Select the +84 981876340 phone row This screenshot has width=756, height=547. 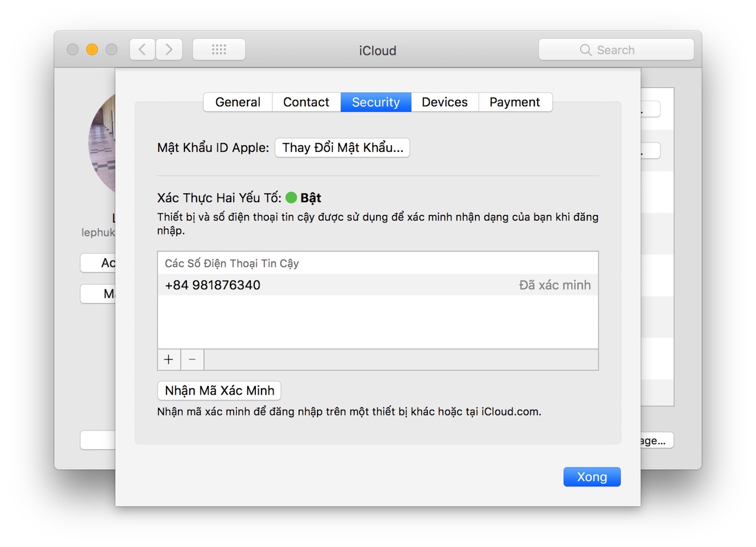pos(377,285)
